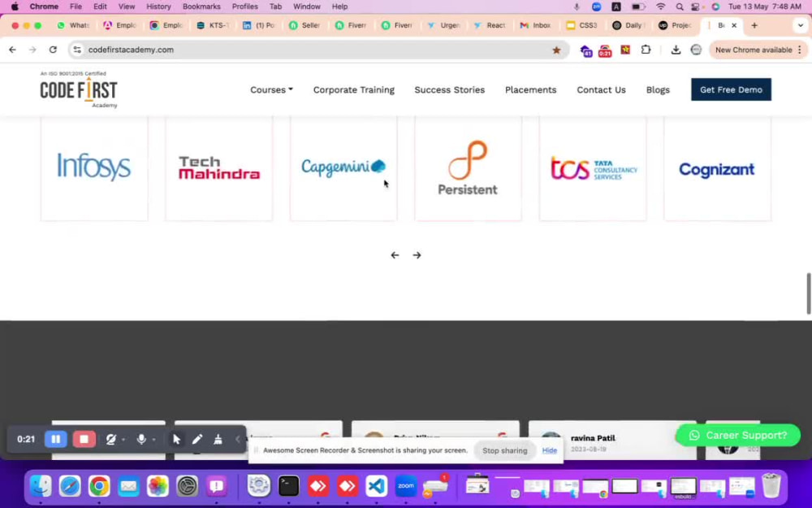Click the site information icon in address bar
This screenshot has height=508, width=812.
pyautogui.click(x=77, y=50)
